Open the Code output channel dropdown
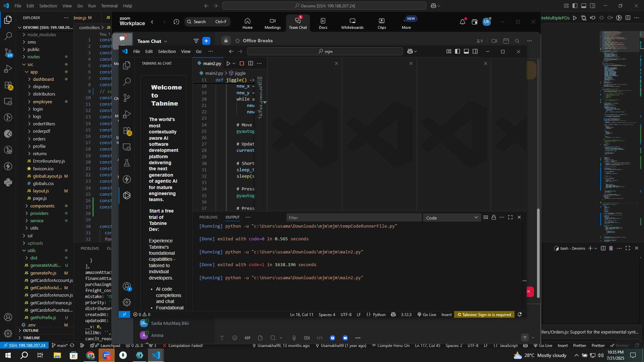This screenshot has width=644, height=362. (x=452, y=218)
